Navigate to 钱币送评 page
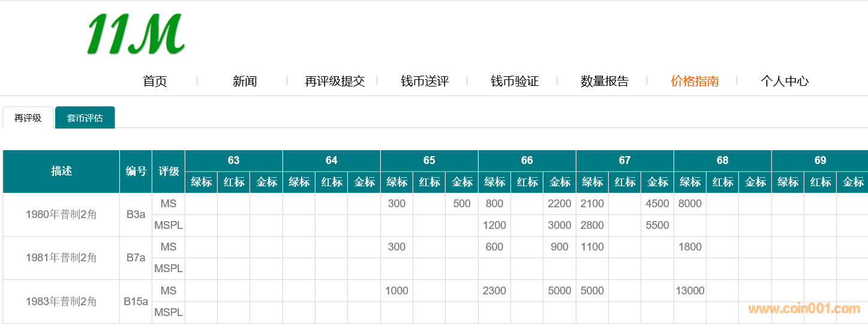This screenshot has width=868, height=325. click(425, 81)
